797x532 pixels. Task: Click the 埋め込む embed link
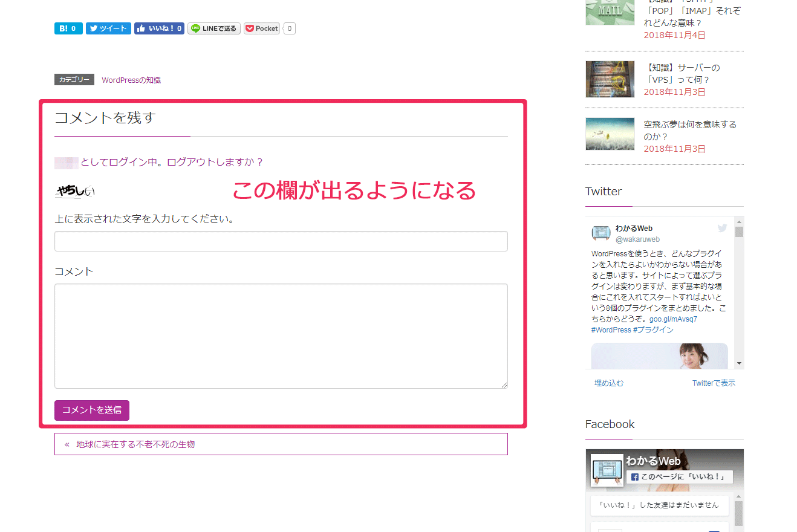[608, 383]
